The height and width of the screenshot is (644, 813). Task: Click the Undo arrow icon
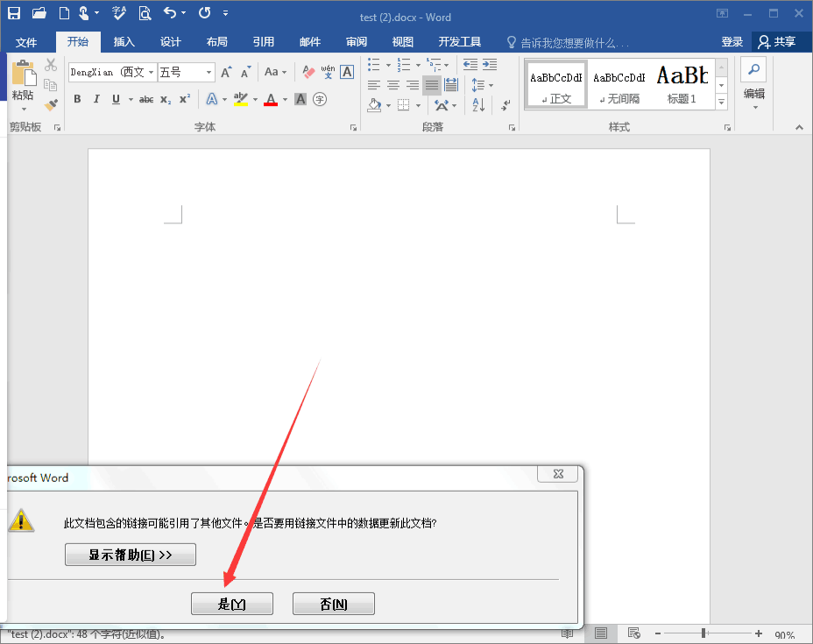(170, 13)
